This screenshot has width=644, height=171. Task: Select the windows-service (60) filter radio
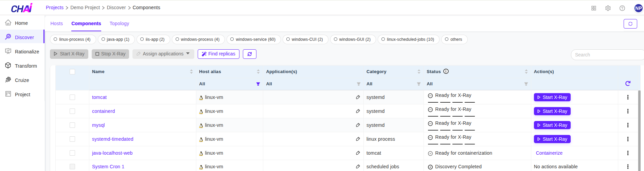(232, 39)
